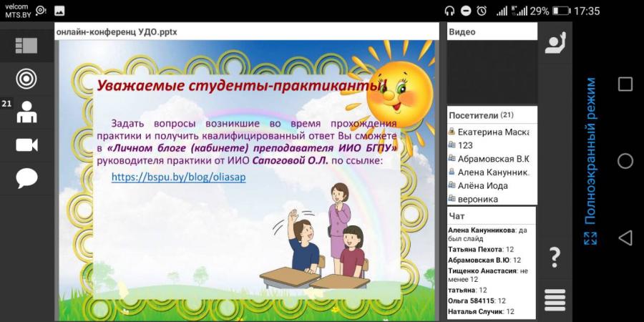Select visitor Абрамовская В.Ю in list
This screenshot has width=644, height=322.
pos(492,159)
